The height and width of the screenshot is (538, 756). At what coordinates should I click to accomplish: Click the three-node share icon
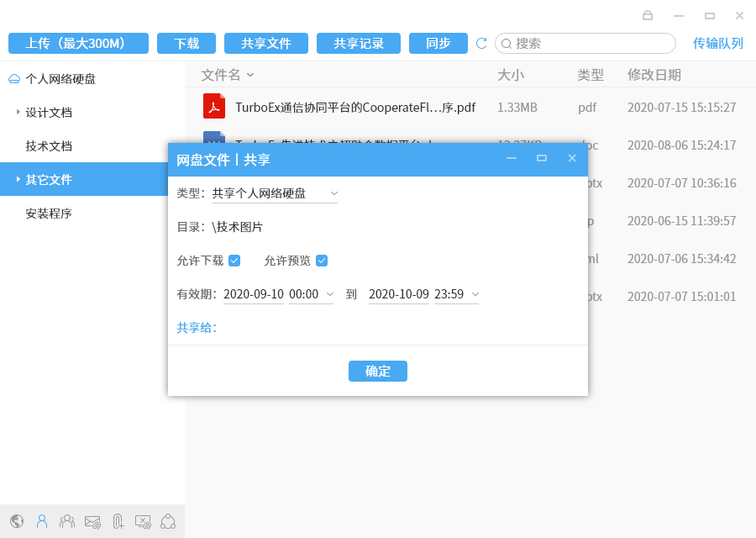click(x=168, y=521)
